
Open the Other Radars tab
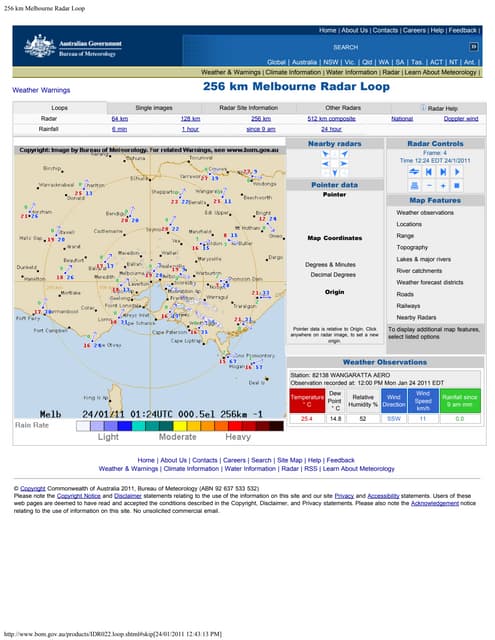point(343,108)
